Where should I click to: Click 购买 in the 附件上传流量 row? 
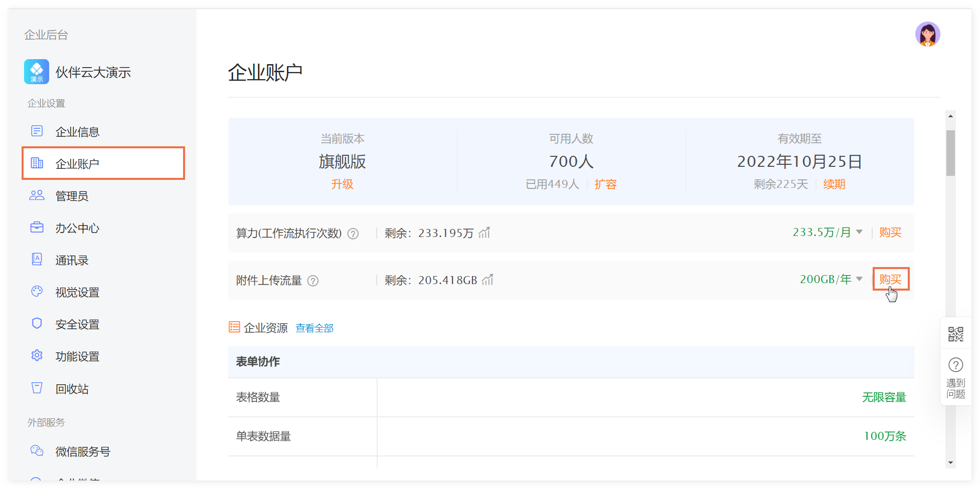click(x=890, y=279)
